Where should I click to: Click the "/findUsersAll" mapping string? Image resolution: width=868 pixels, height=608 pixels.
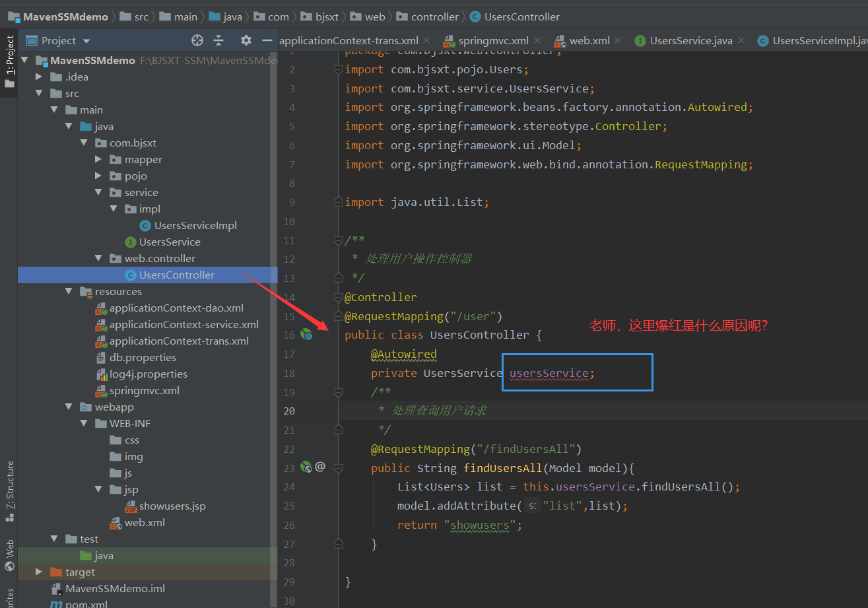[525, 449]
